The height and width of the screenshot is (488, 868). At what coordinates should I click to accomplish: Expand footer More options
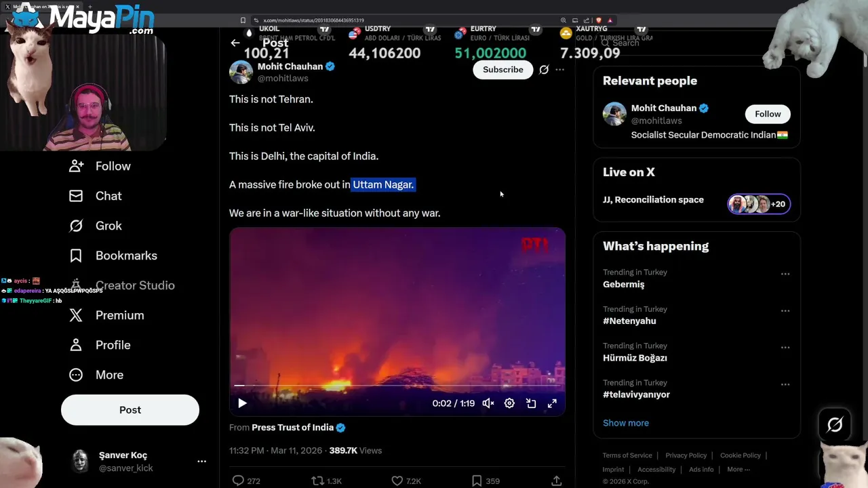pos(738,470)
